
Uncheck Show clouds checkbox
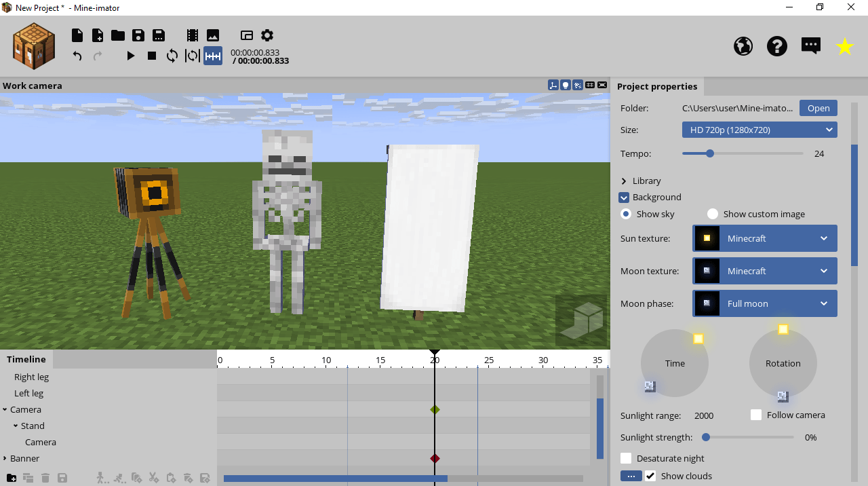pyautogui.click(x=650, y=476)
